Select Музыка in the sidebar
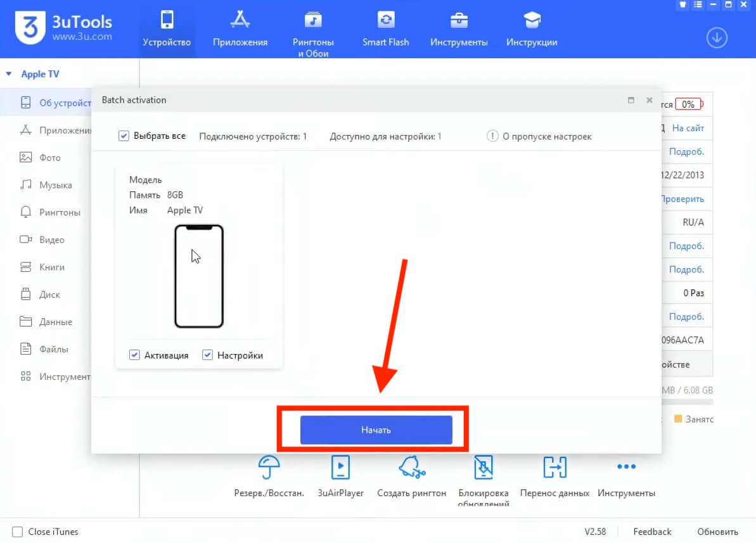This screenshot has height=543, width=756. [x=48, y=184]
